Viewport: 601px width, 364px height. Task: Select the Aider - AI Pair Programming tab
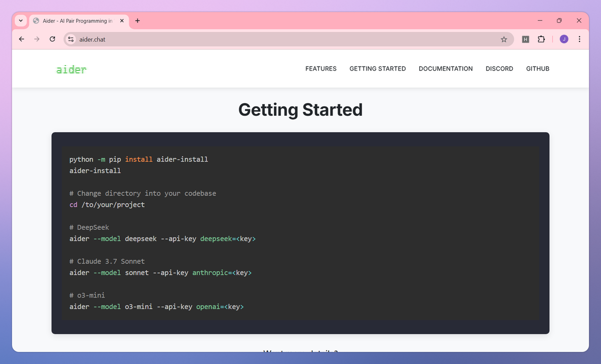click(79, 21)
